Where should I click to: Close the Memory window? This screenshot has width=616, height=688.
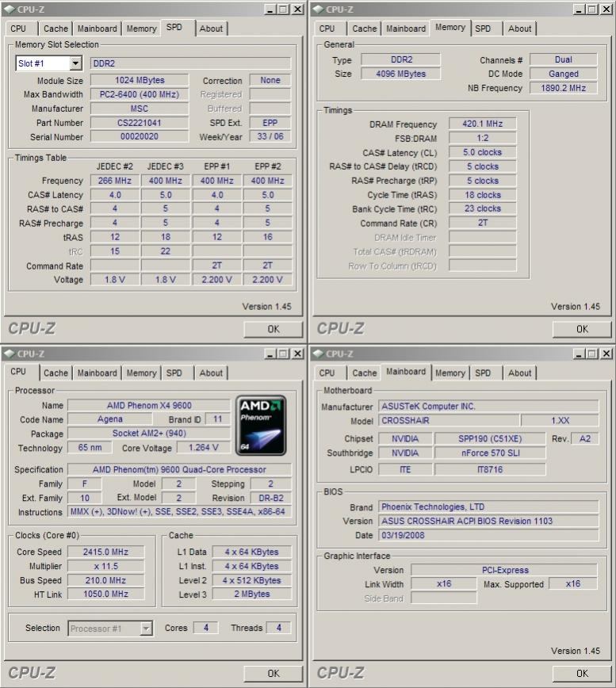[606, 10]
